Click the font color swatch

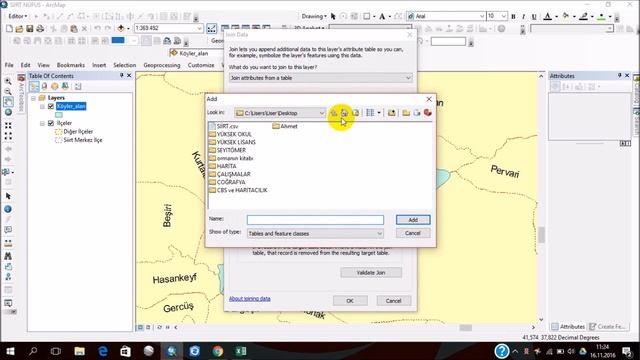tap(548, 16)
